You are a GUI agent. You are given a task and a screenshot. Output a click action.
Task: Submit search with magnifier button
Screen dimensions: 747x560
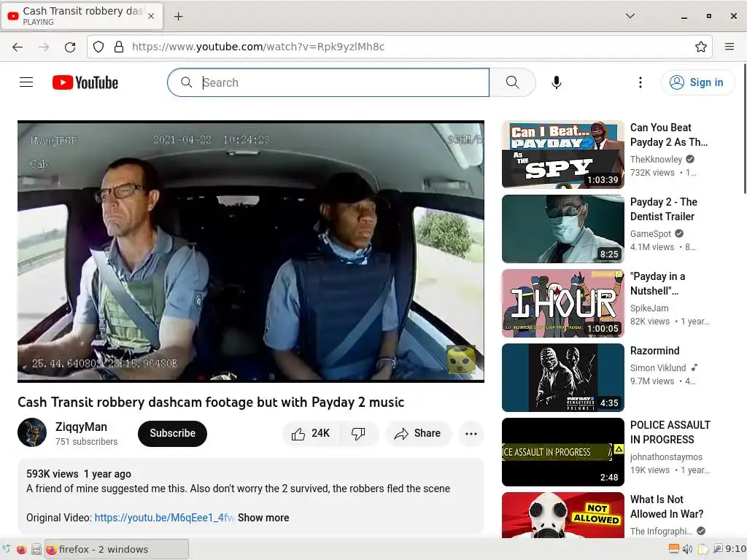(513, 82)
